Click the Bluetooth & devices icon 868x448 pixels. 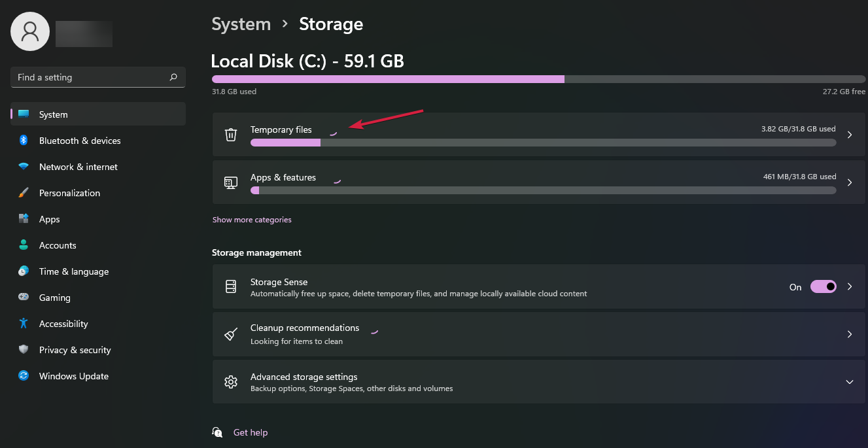pyautogui.click(x=24, y=141)
